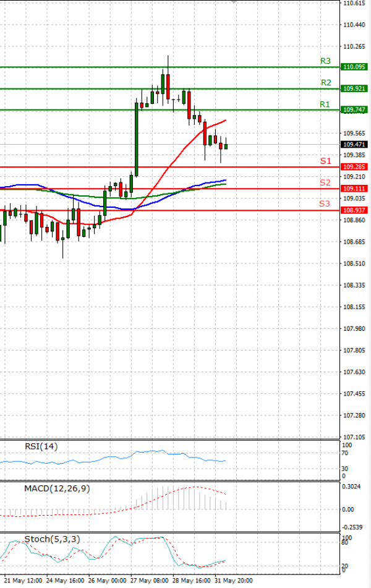Click the 30 level on RSI scale
The height and width of the screenshot is (588, 371).
click(x=345, y=469)
